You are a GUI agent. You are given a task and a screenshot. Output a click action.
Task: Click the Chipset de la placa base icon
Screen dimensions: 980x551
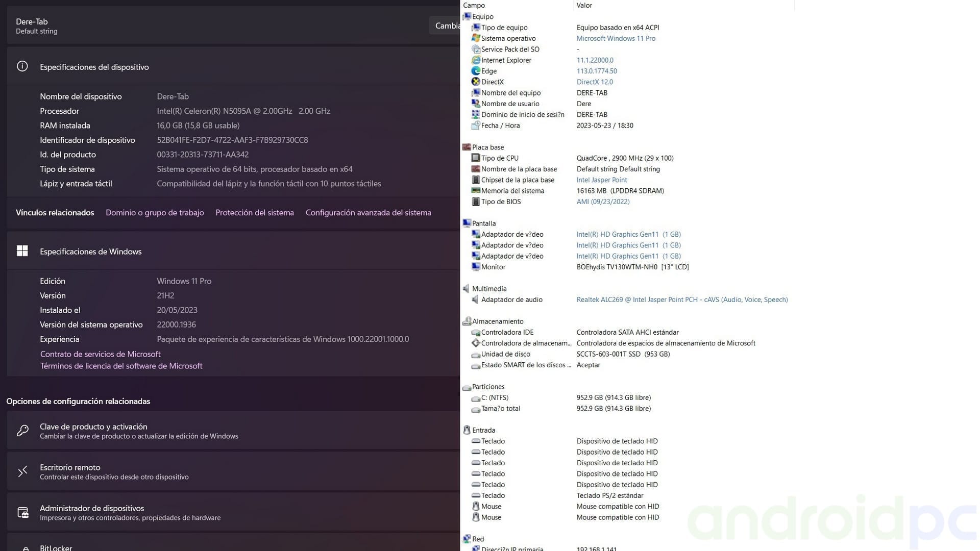(x=476, y=180)
